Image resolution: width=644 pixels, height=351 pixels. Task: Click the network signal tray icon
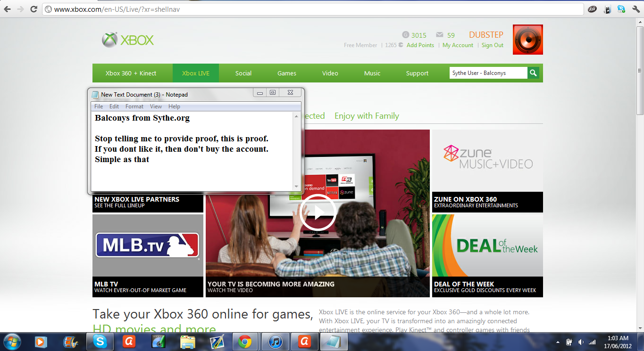click(x=592, y=342)
